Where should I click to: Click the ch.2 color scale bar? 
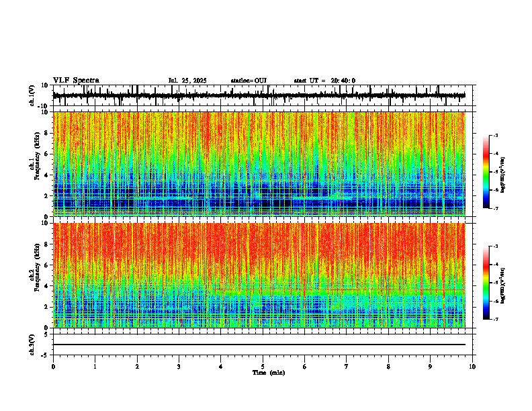tap(486, 283)
